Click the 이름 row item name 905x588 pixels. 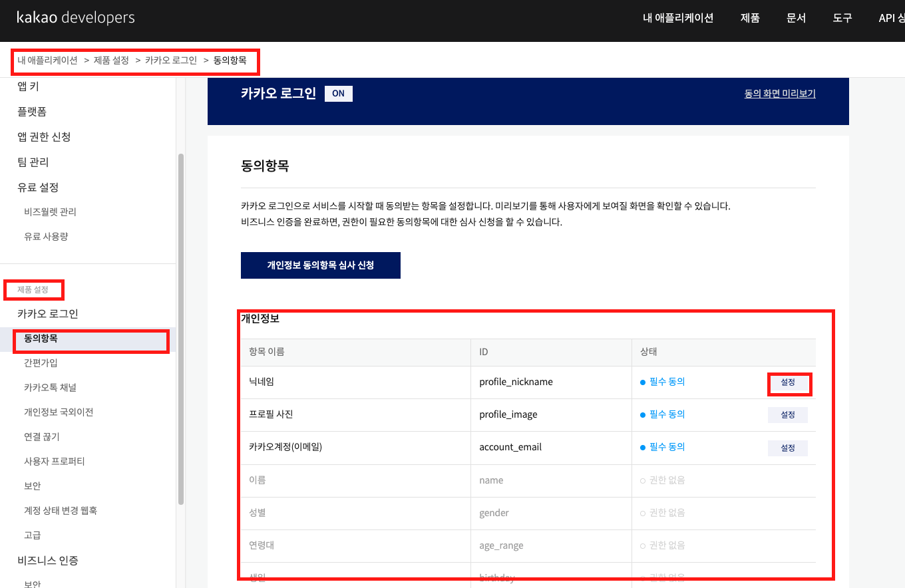coord(258,480)
